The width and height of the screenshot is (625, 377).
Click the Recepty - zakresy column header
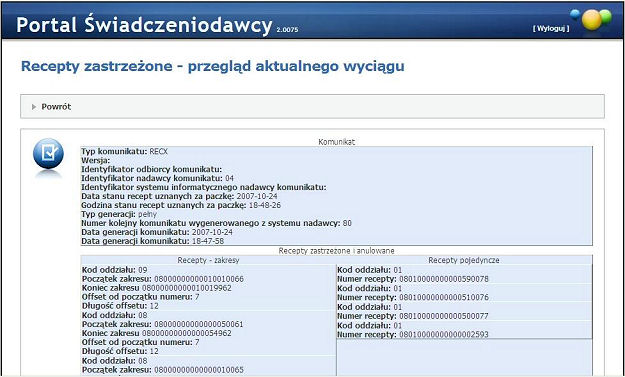tap(208, 260)
